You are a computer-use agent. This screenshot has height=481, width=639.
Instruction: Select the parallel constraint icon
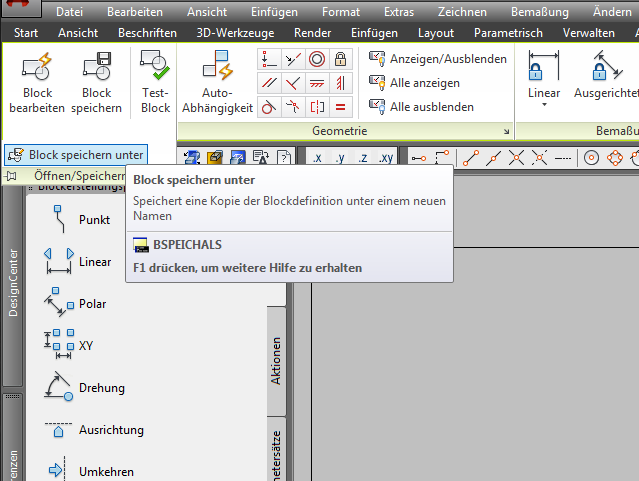(x=269, y=83)
